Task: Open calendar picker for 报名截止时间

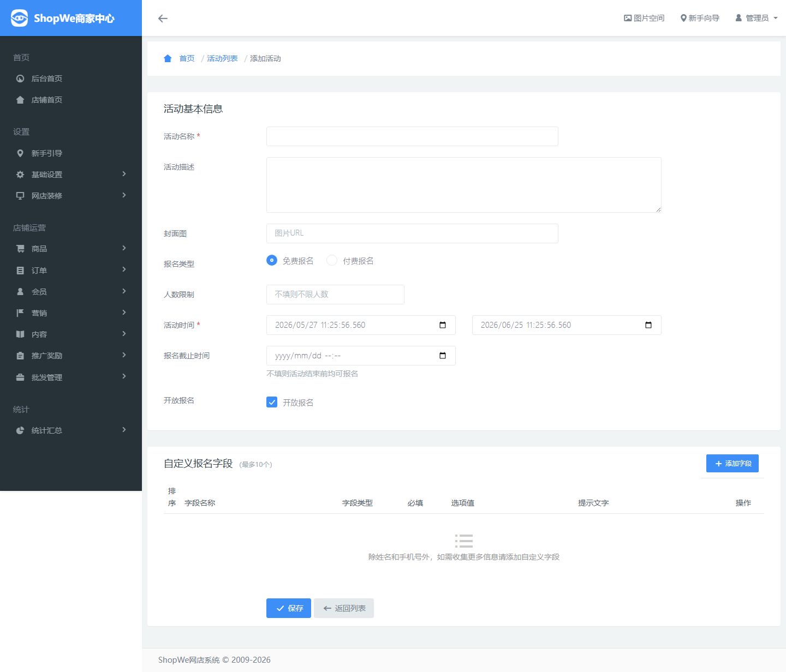Action: [443, 356]
